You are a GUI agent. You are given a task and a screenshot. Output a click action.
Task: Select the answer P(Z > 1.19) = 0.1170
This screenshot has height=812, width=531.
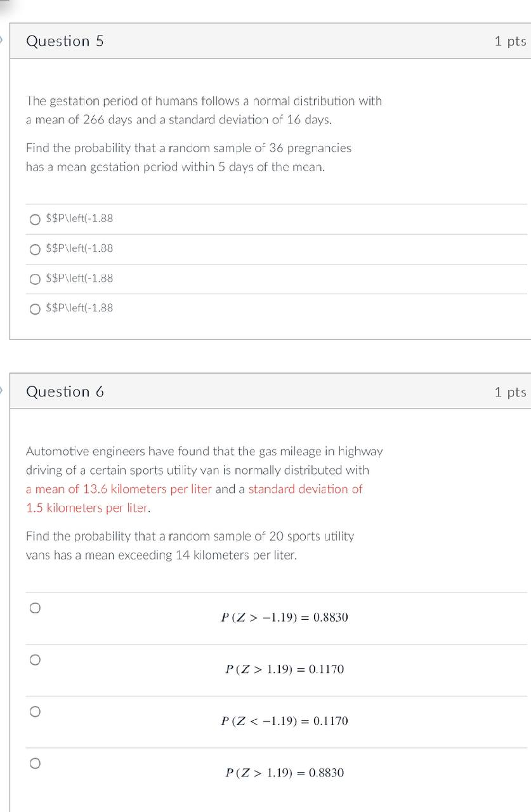[x=36, y=660]
